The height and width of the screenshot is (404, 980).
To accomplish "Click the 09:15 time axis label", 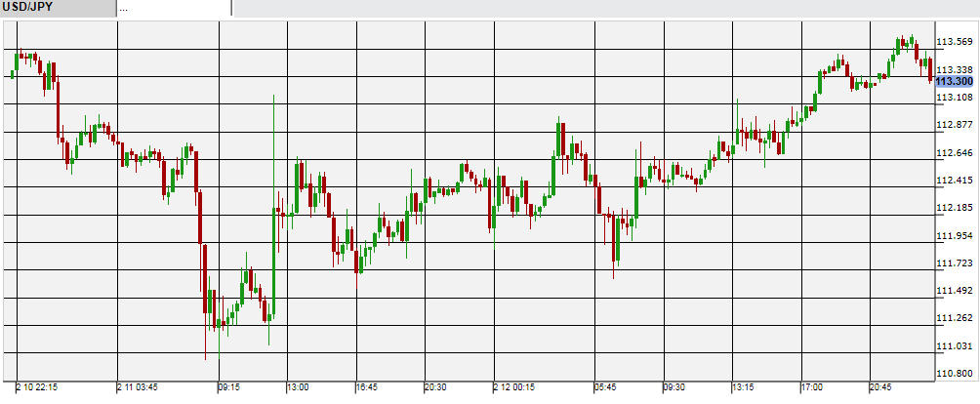I will (x=229, y=387).
